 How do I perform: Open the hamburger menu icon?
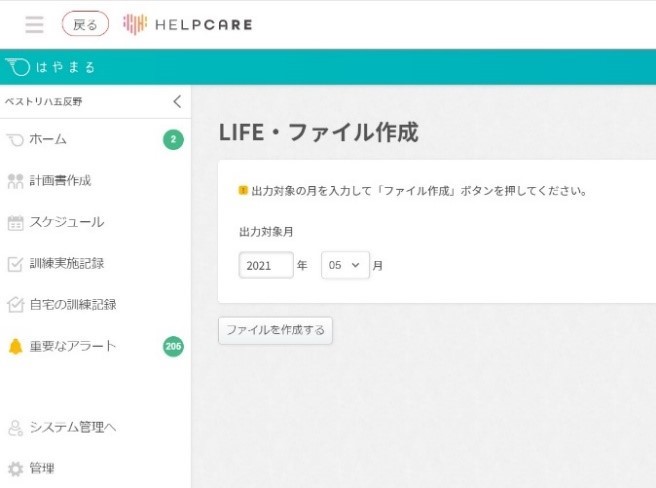click(x=34, y=24)
